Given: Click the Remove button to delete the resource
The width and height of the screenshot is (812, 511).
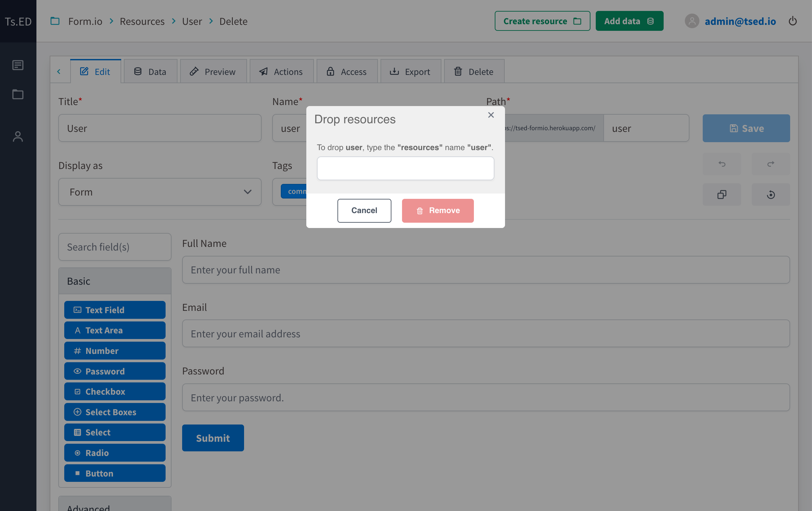Looking at the screenshot, I should [437, 210].
